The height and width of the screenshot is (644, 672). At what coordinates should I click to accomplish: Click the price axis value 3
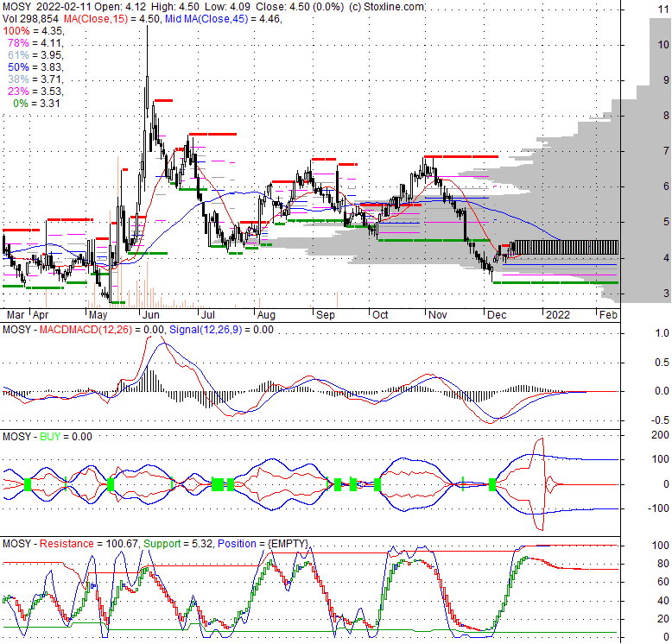pyautogui.click(x=666, y=294)
